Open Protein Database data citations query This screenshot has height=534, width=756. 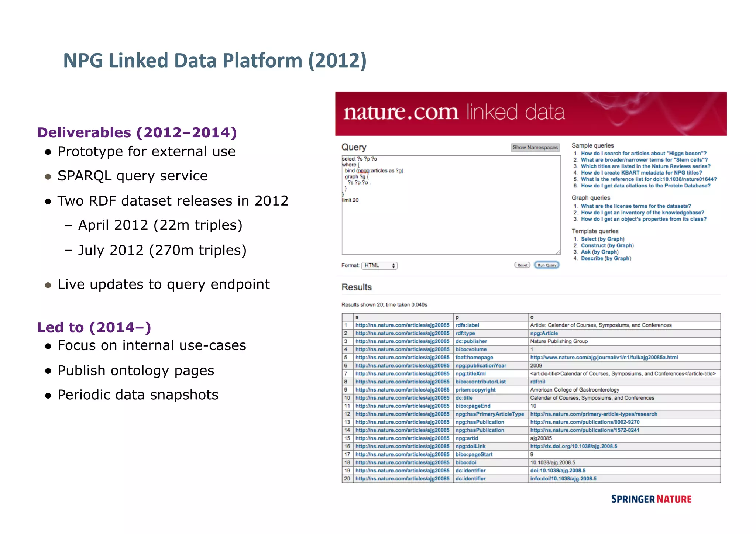tap(646, 186)
